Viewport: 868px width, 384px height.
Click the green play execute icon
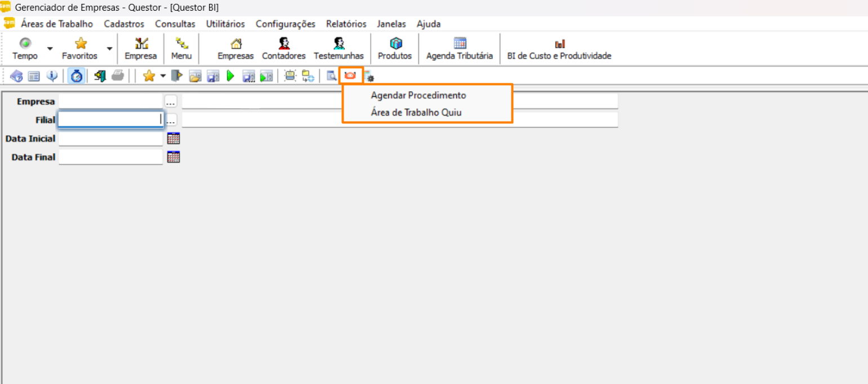click(x=230, y=76)
